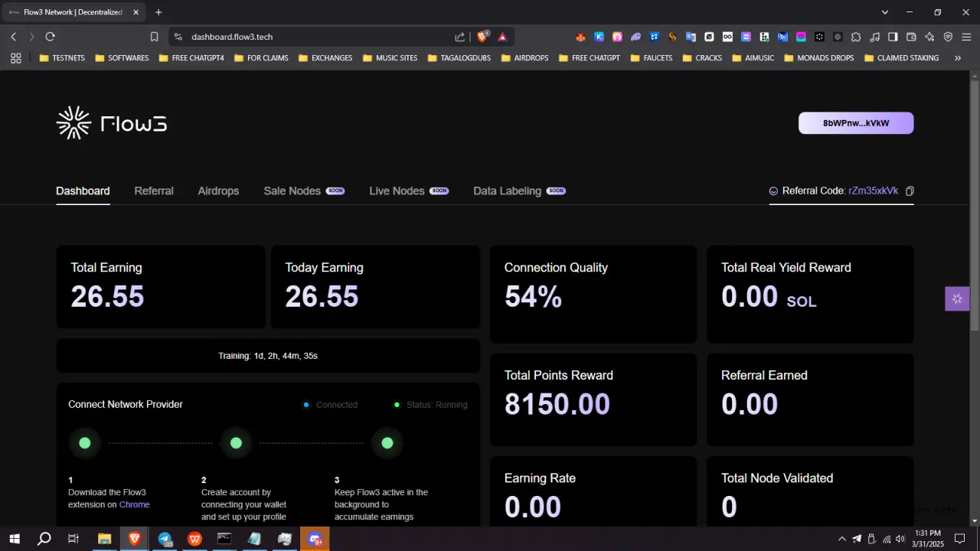Bookmark this page with the bookmark icon

point(154,37)
